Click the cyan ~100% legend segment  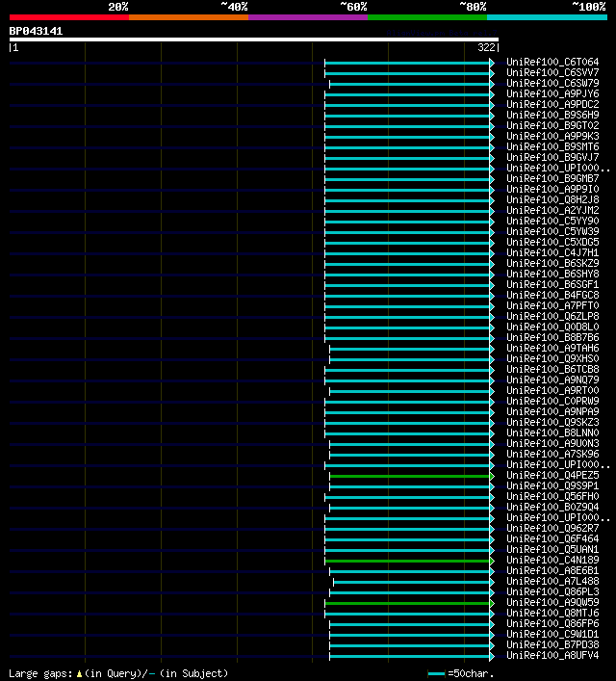pos(547,17)
